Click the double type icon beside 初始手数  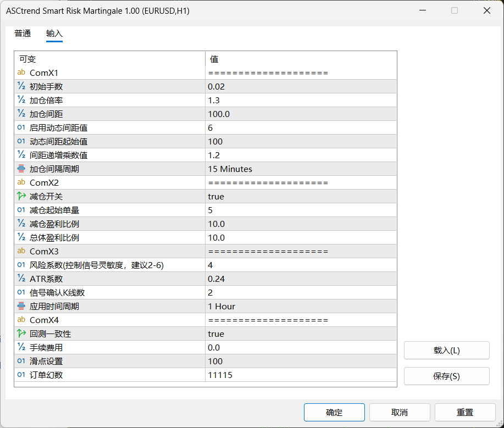[x=21, y=86]
